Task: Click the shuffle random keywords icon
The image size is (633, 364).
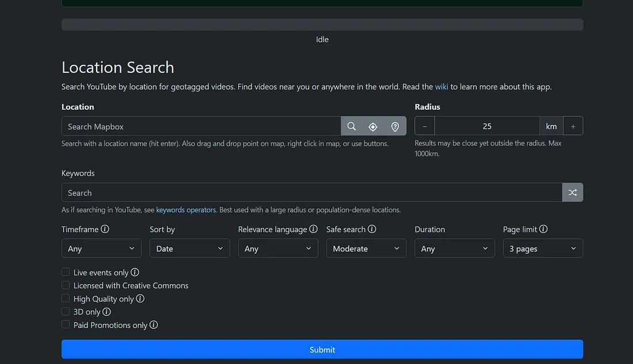Action: pyautogui.click(x=573, y=193)
